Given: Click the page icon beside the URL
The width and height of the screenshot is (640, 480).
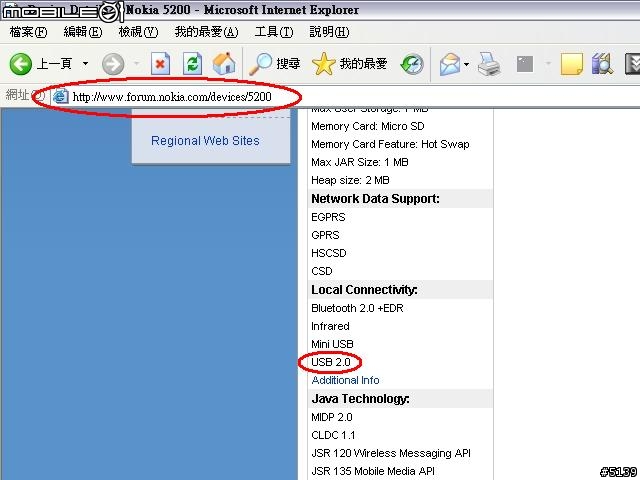Looking at the screenshot, I should click(x=61, y=97).
